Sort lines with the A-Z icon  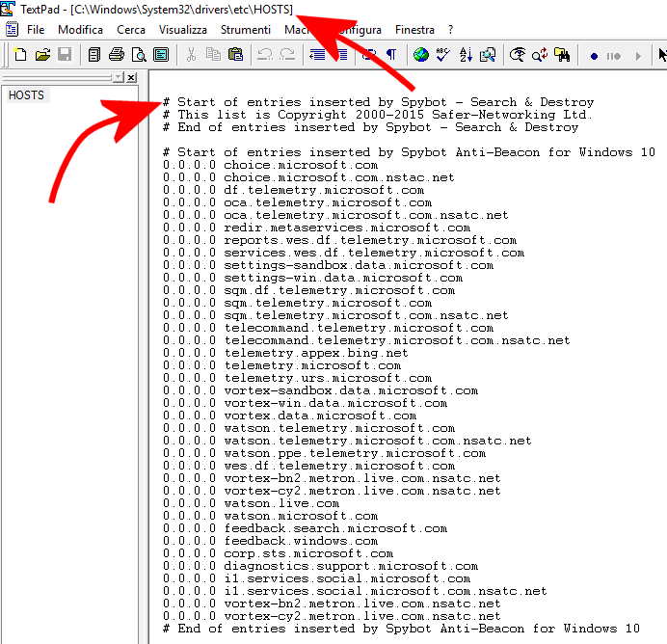click(466, 55)
